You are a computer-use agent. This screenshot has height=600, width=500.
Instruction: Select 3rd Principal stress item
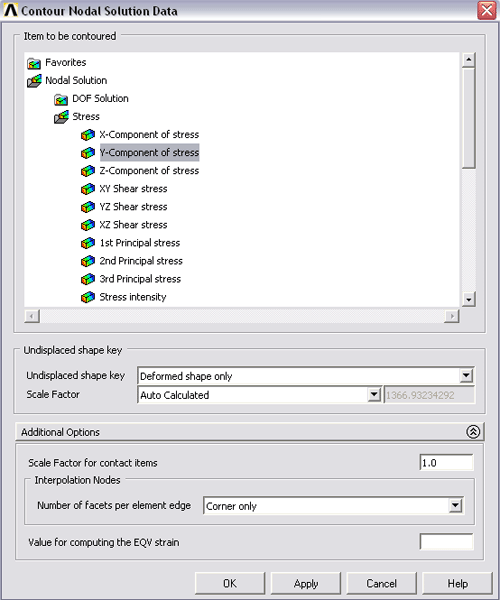pos(140,279)
